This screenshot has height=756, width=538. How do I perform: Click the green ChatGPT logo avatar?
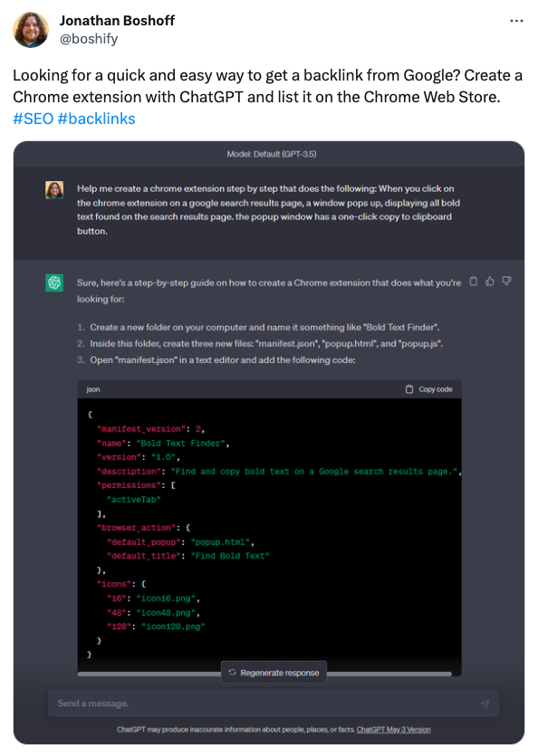click(54, 282)
